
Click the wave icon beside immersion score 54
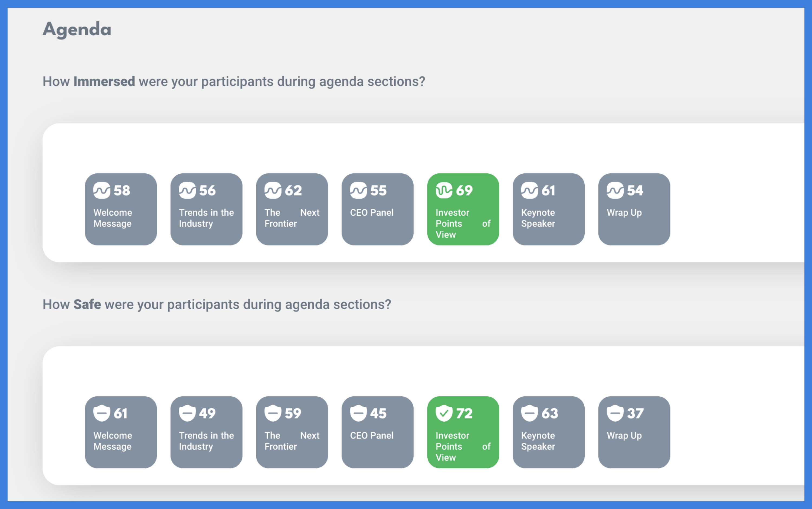(x=615, y=190)
